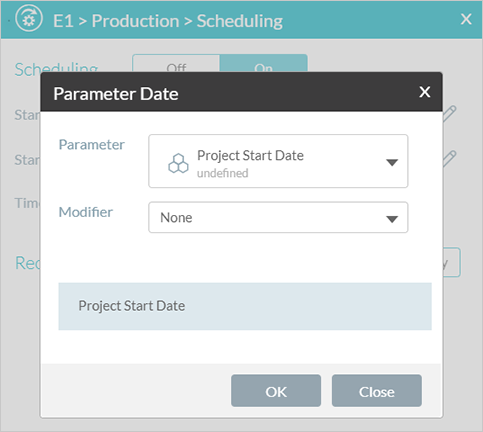Screen dimensions: 483x432
Task: Click the first pencil edit icon behind dialog
Action: (x=450, y=114)
